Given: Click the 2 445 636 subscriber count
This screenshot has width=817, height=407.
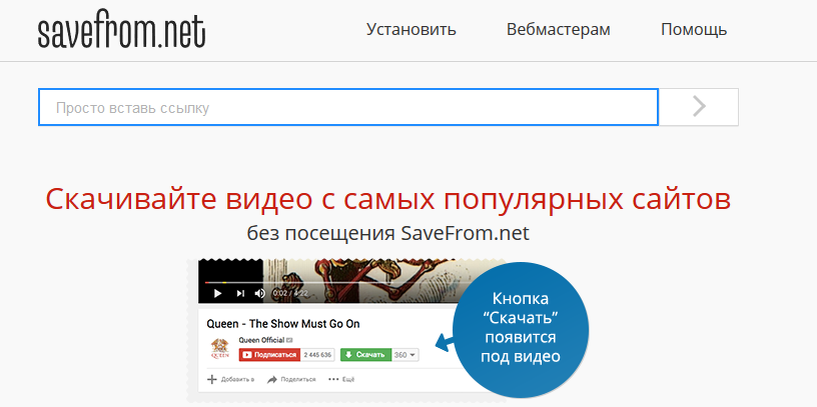Looking at the screenshot, I should click(x=317, y=355).
